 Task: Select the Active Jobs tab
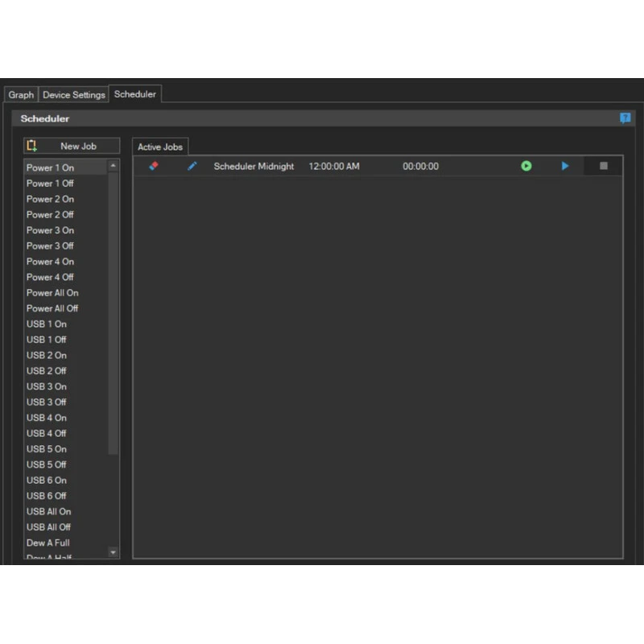[160, 147]
